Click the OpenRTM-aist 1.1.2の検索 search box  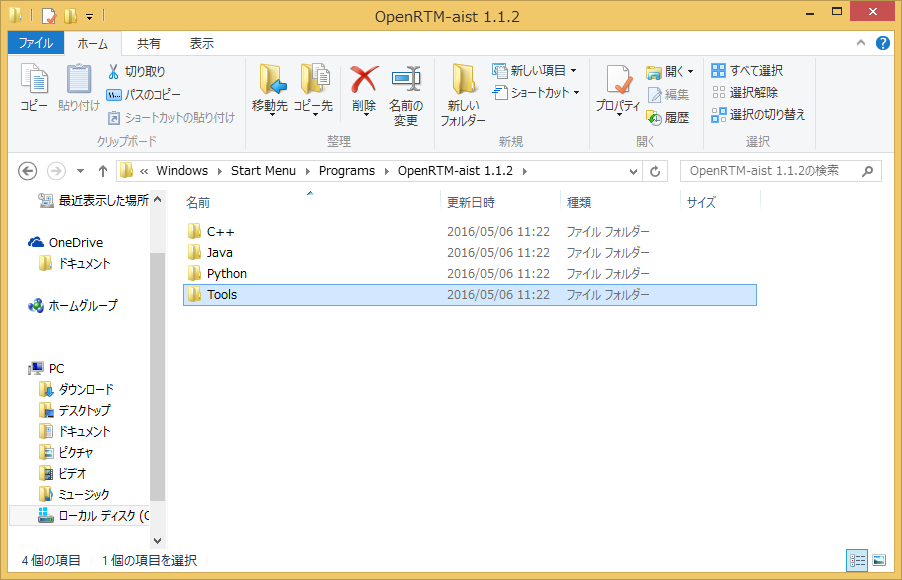point(781,171)
